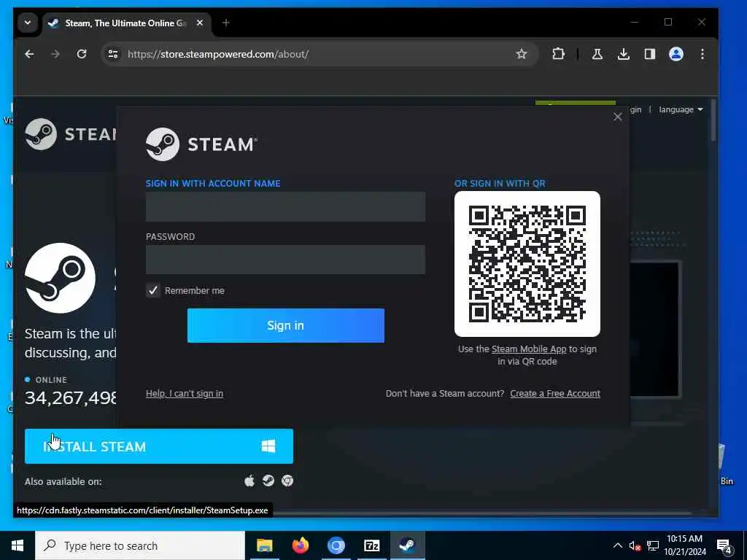747x560 pixels.
Task: Open tab search dropdown arrow
Action: click(x=28, y=23)
